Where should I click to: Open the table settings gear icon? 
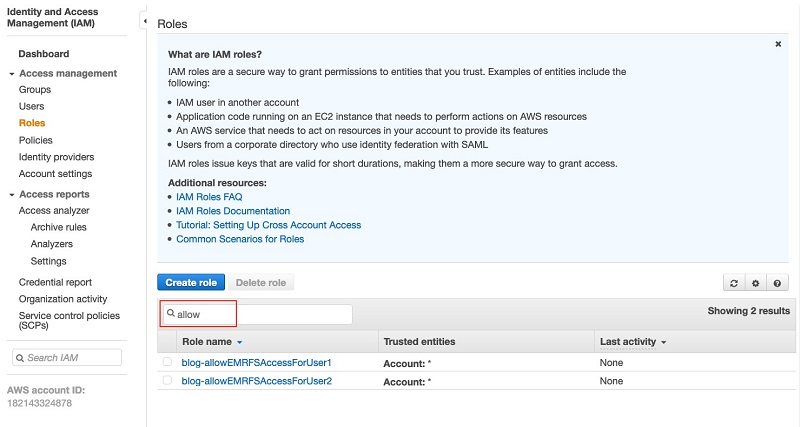coord(756,283)
